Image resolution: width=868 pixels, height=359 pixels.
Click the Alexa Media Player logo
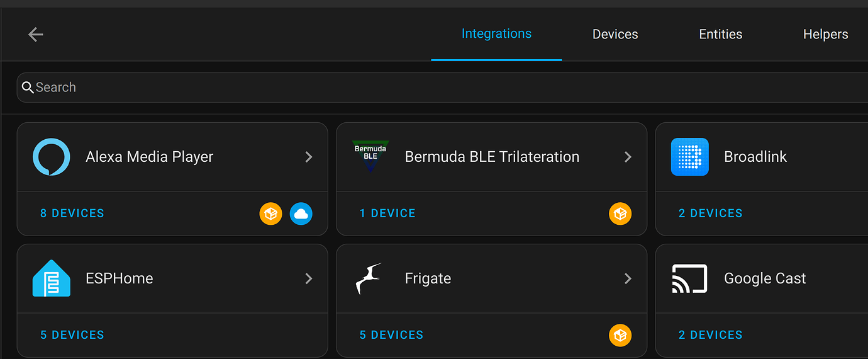51,157
